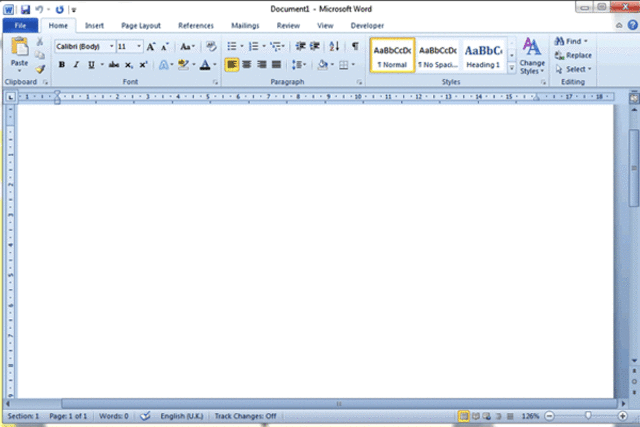Apply subscript formatting

pyautogui.click(x=129, y=64)
